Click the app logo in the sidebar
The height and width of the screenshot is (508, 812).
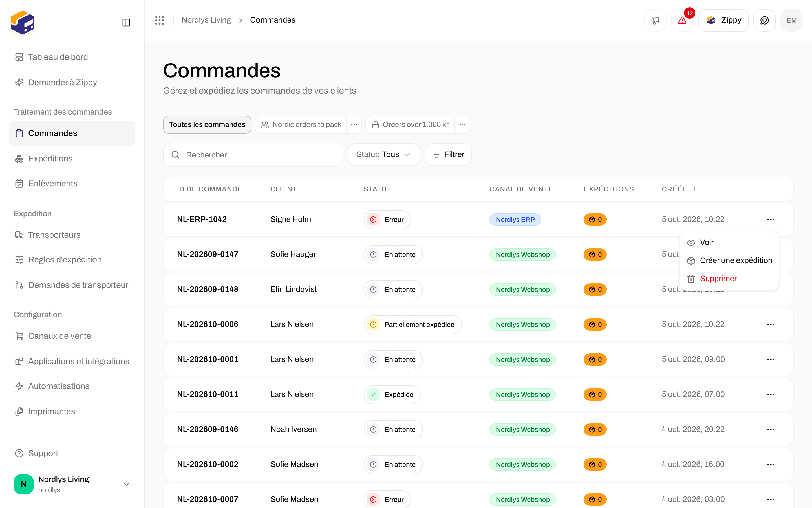[x=23, y=23]
